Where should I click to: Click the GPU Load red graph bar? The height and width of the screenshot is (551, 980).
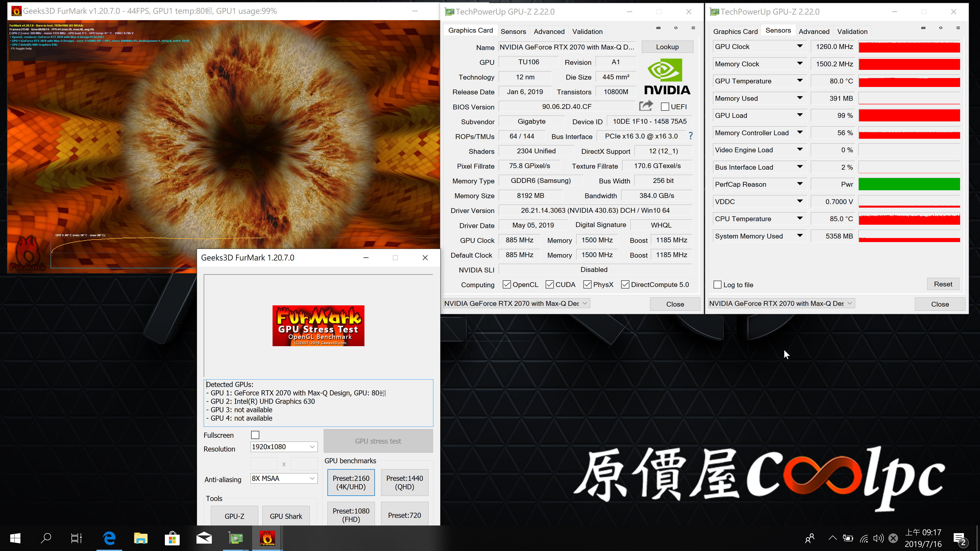coord(909,115)
